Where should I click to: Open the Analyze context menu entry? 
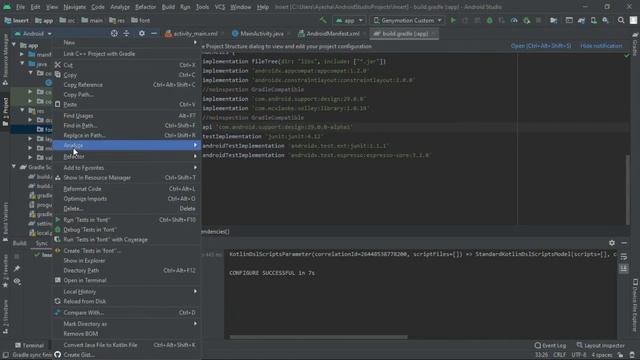point(127,145)
